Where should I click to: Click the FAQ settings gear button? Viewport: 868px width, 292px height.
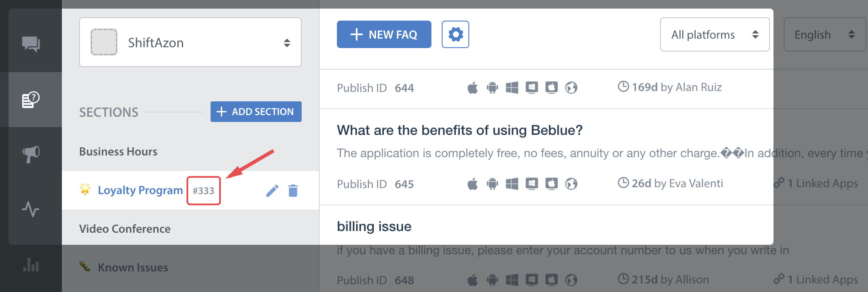(x=455, y=34)
